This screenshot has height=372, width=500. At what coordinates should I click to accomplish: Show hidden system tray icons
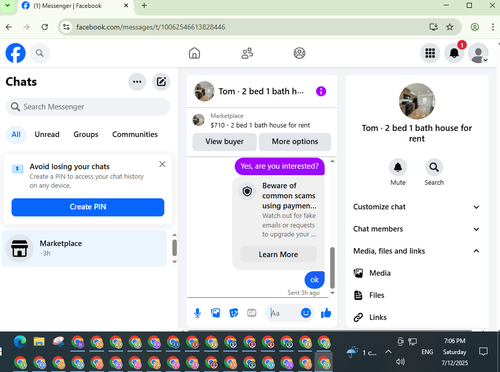pyautogui.click(x=388, y=352)
